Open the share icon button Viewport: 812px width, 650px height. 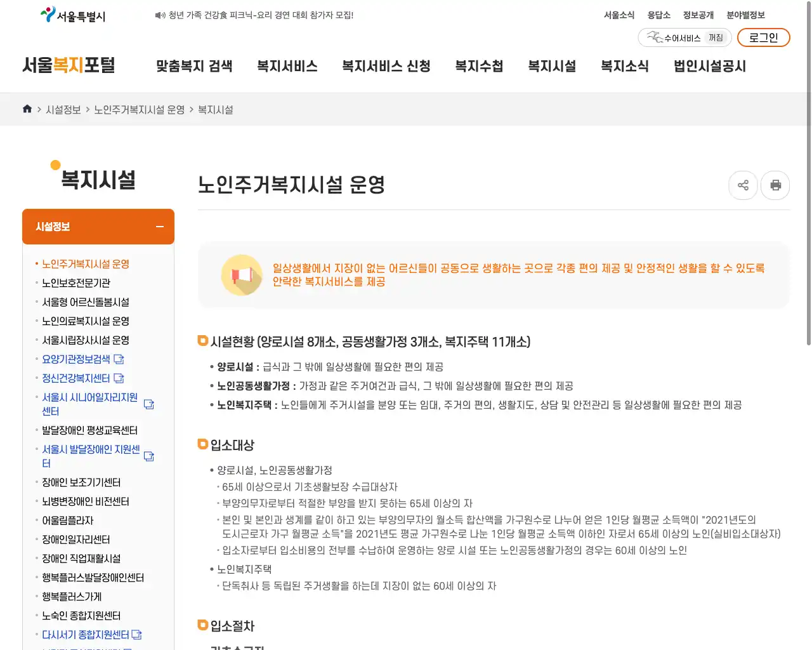point(743,185)
